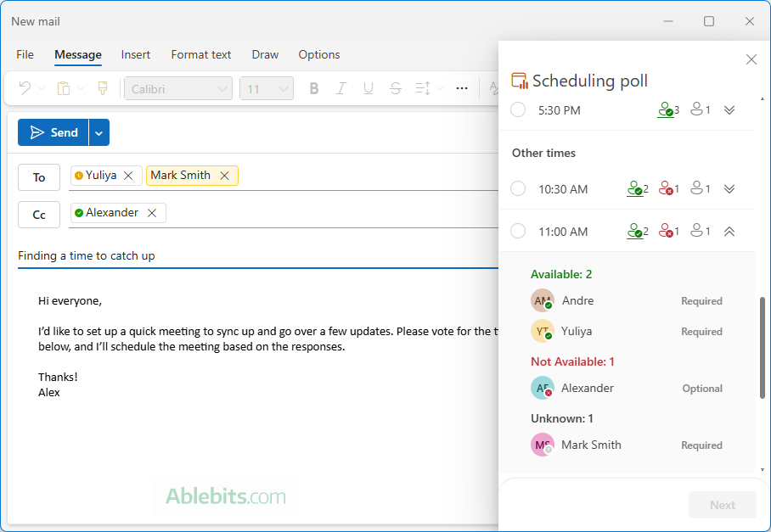Switch to the Format text tab
This screenshot has width=771, height=532.
200,54
